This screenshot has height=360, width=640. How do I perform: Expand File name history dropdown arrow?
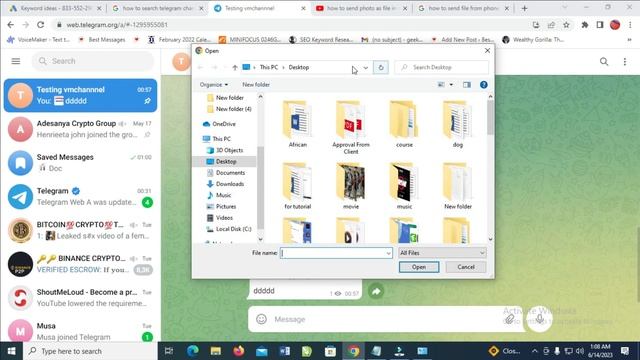click(x=388, y=253)
